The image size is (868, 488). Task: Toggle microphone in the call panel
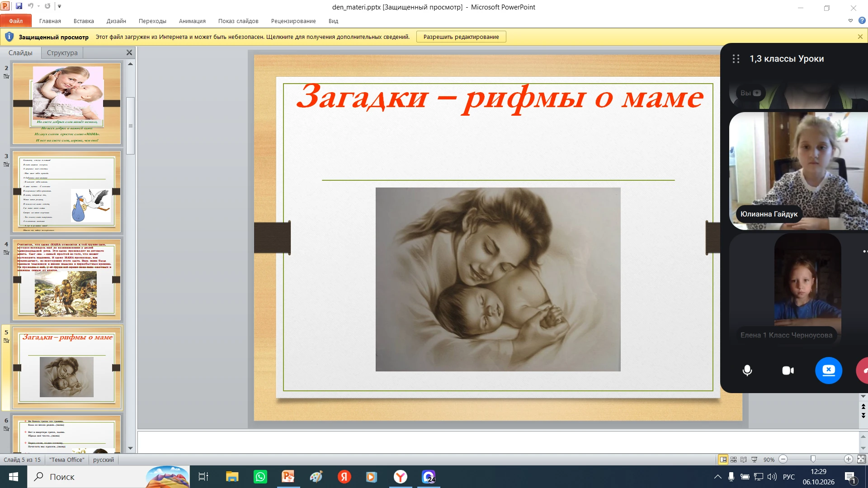click(x=747, y=371)
